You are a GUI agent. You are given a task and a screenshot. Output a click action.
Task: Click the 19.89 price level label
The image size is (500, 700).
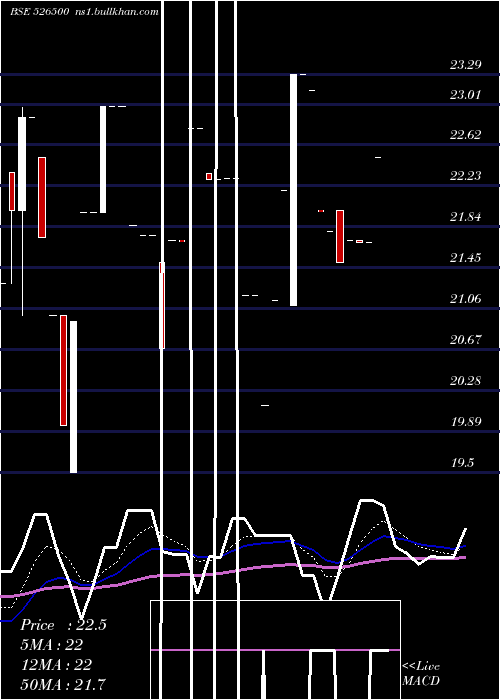pyautogui.click(x=466, y=421)
